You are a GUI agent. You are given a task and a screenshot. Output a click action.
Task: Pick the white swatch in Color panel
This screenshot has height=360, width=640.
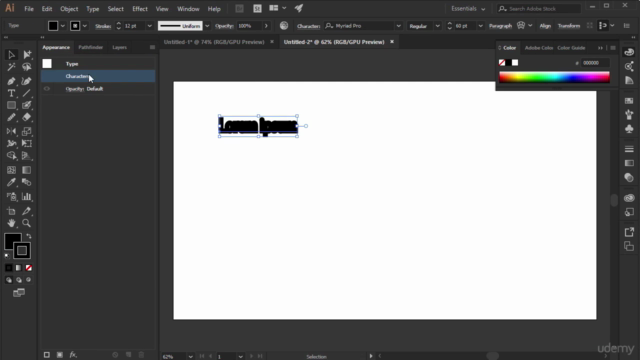pos(515,62)
